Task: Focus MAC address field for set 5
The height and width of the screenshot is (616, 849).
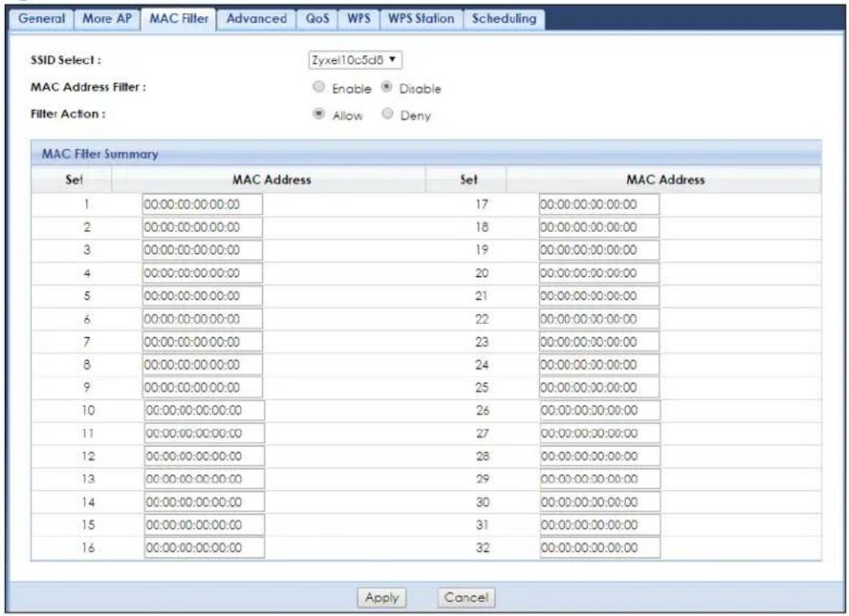Action: pyautogui.click(x=203, y=296)
